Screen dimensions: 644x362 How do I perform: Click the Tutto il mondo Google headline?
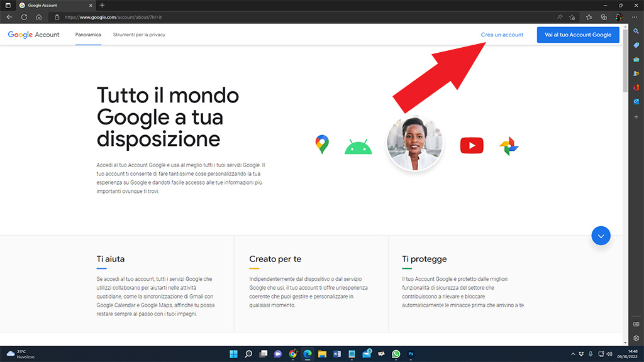click(167, 117)
